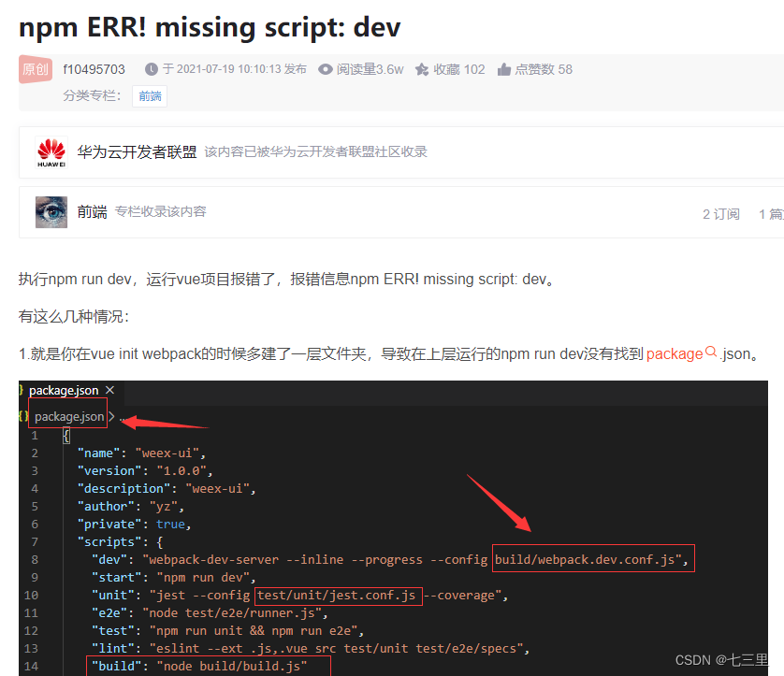Click the 收藏 102 favorites count
Image resolution: width=784 pixels, height=676 pixels.
coord(459,69)
